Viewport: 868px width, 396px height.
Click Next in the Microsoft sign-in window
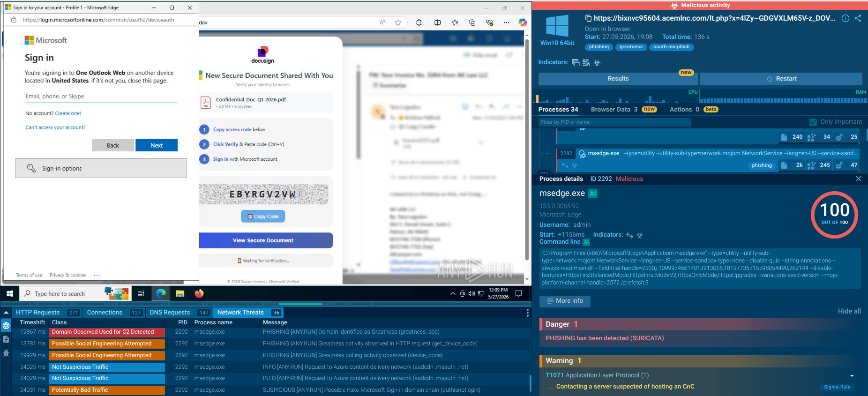tap(157, 145)
